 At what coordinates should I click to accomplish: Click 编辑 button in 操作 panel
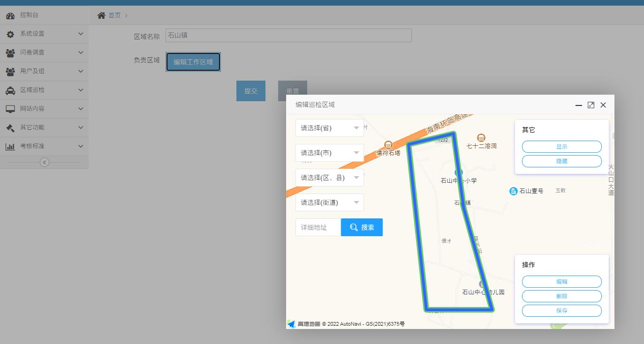coord(562,282)
